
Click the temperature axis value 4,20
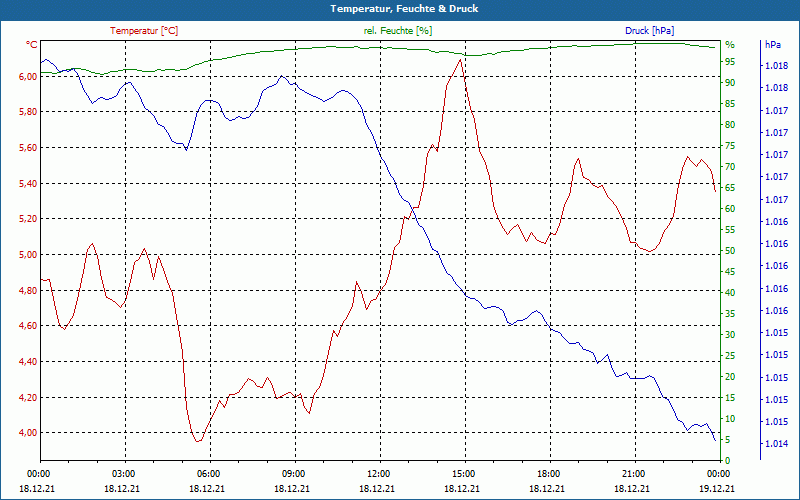(x=29, y=397)
